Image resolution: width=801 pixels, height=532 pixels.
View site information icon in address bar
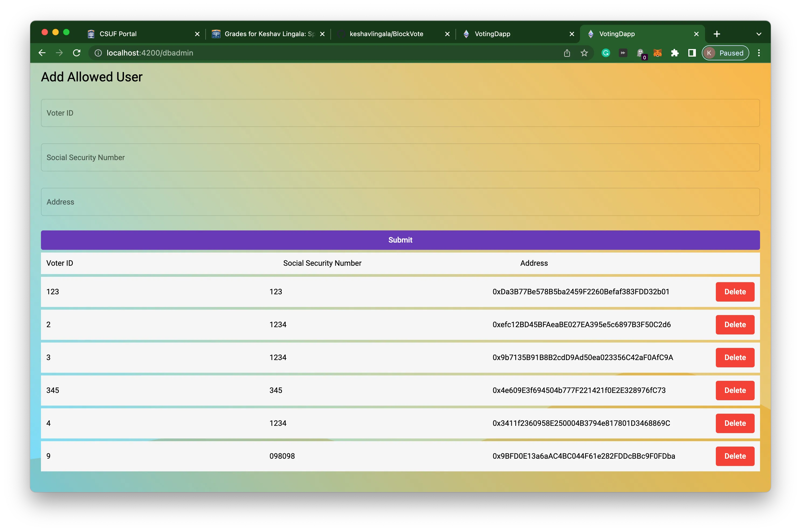(98, 53)
